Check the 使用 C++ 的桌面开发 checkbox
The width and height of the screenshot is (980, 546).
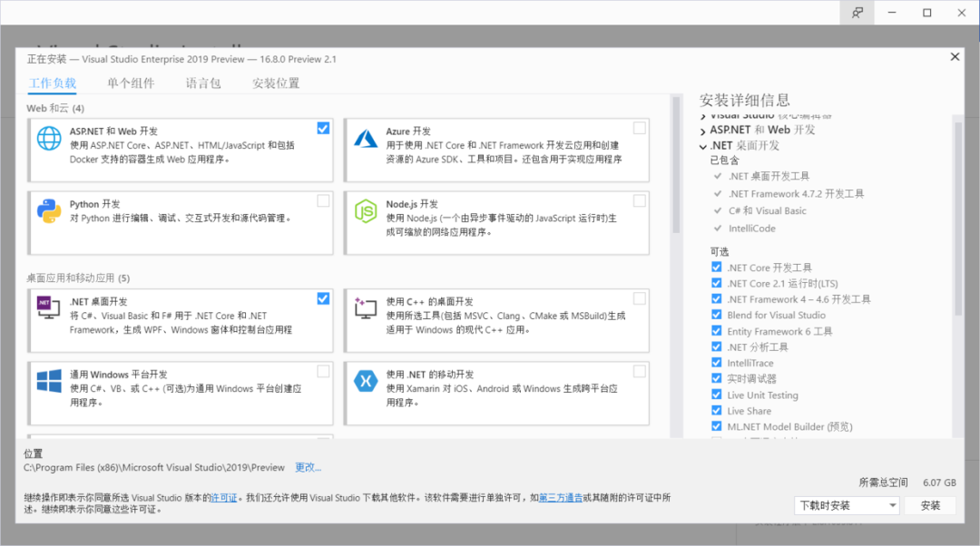pos(640,298)
